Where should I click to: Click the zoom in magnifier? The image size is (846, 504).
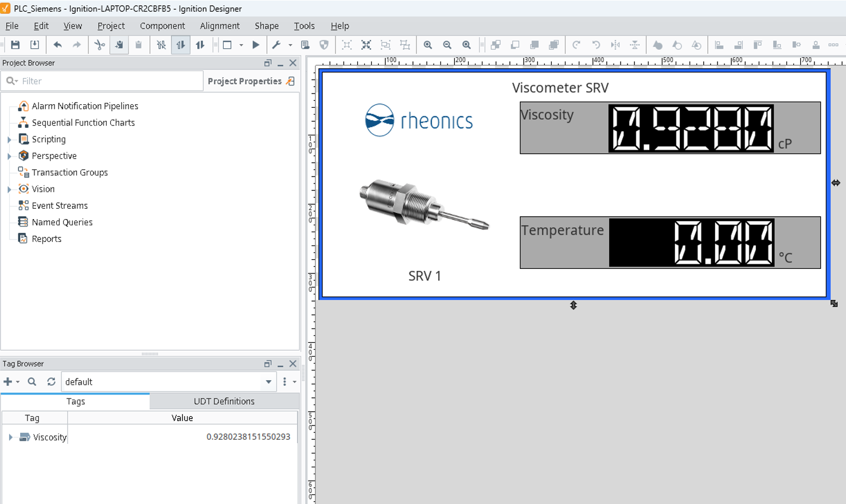pos(428,45)
